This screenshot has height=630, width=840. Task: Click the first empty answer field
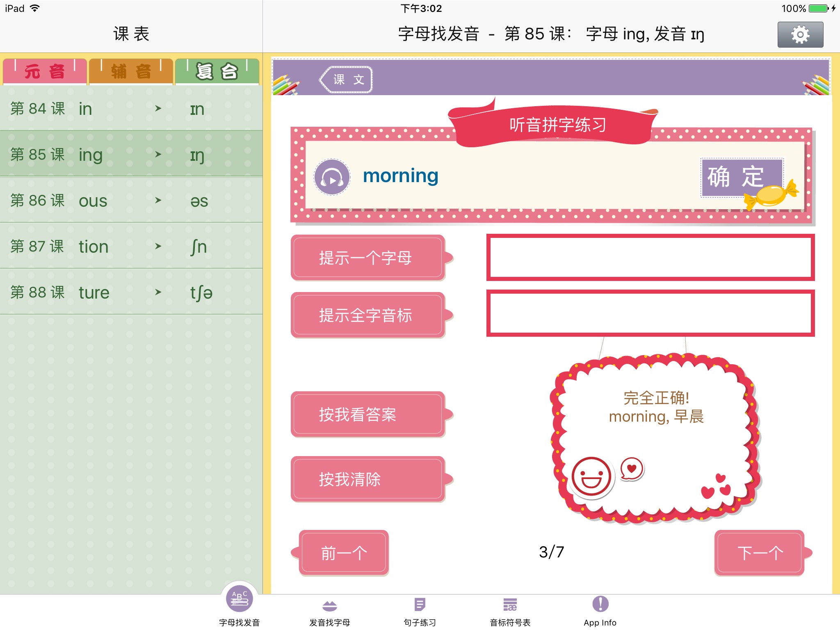pyautogui.click(x=650, y=258)
